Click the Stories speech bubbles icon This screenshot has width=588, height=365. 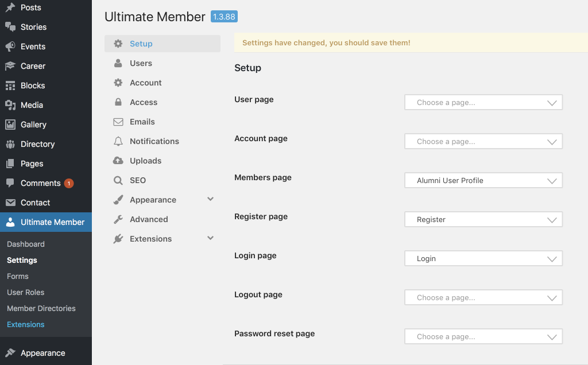10,26
